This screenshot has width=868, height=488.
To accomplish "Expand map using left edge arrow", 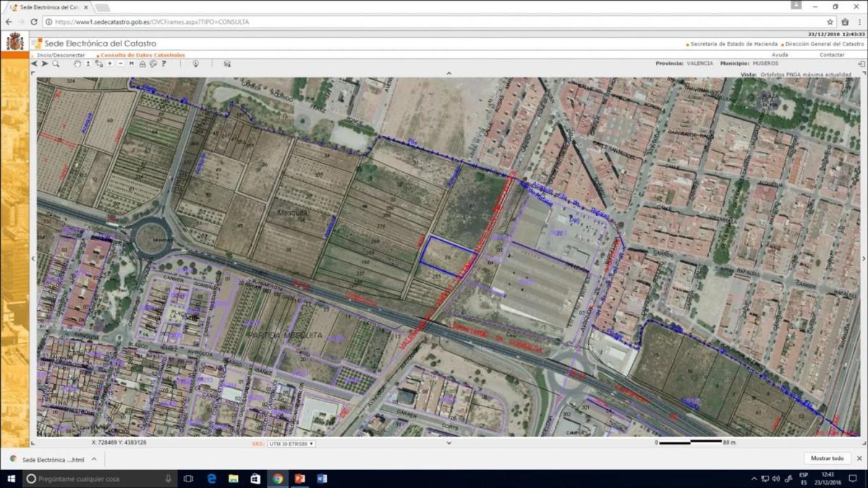I will (33, 258).
